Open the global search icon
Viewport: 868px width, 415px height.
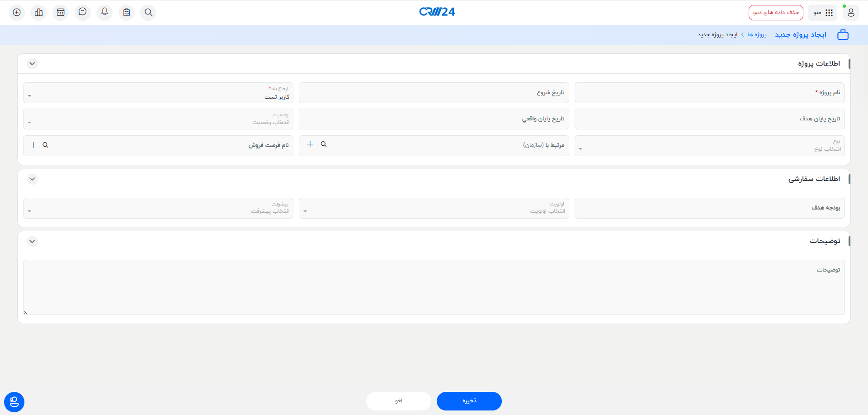pos(148,12)
